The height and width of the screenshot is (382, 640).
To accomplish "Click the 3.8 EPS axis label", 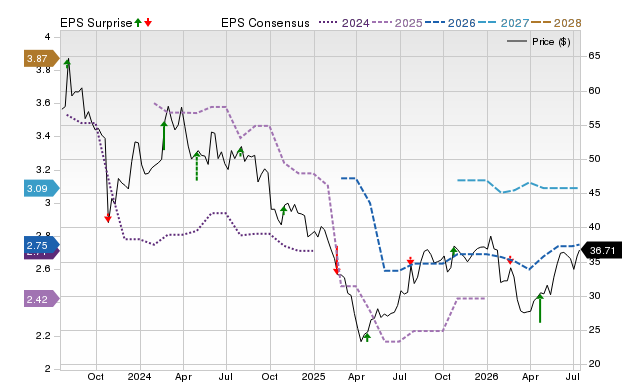I will pos(43,70).
